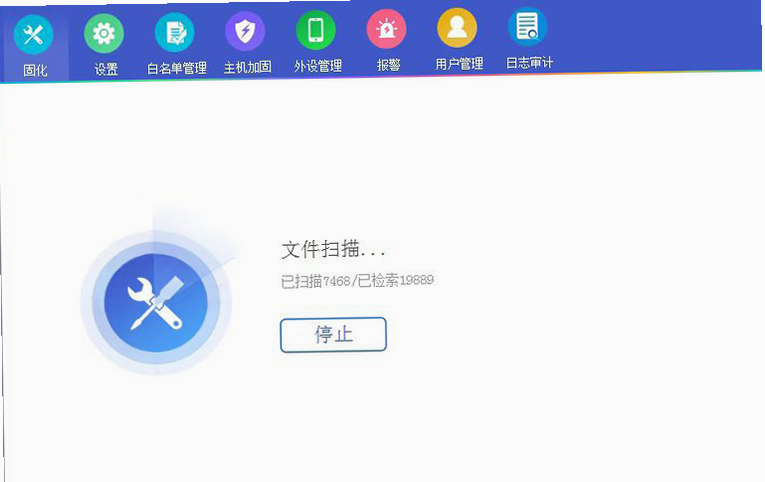Switch to the 用户管理 tab label
The height and width of the screenshot is (482, 765).
(x=459, y=64)
